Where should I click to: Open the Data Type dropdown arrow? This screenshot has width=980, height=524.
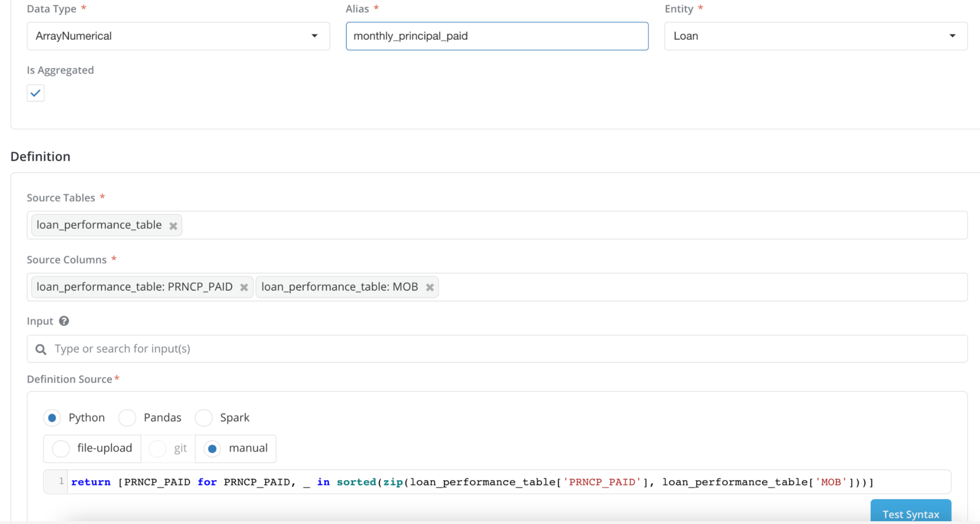point(314,36)
